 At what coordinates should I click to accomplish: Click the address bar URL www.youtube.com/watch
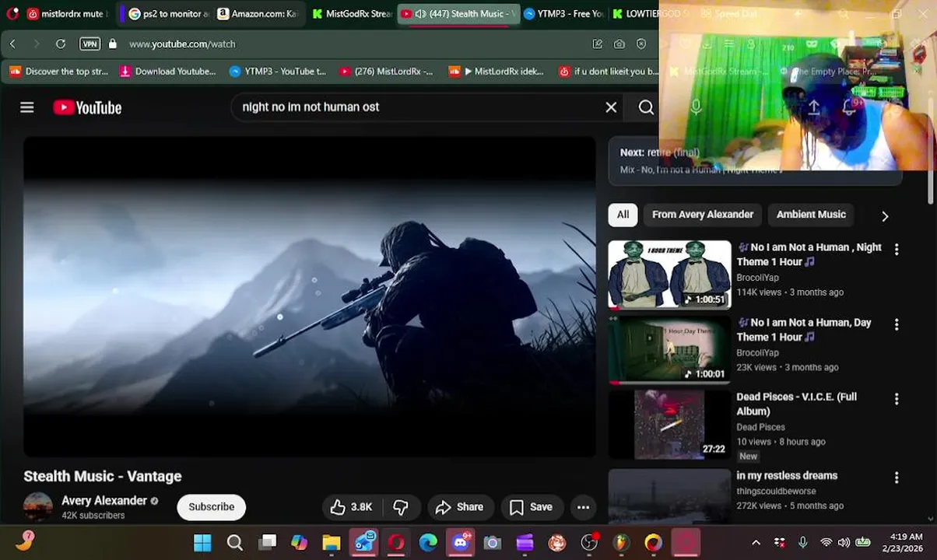pos(182,44)
